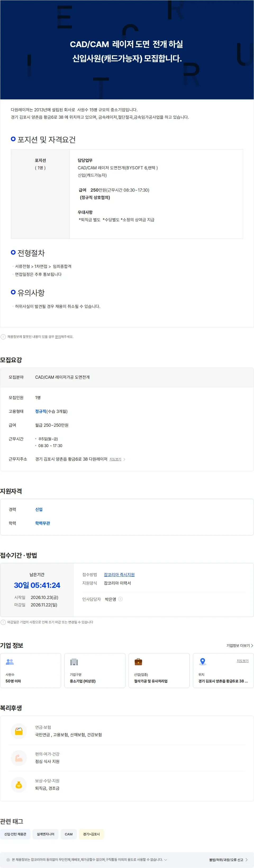The height and width of the screenshot is (868, 254).
Task: Click the 중소기업 (비상장) text
Action: tap(83, 681)
